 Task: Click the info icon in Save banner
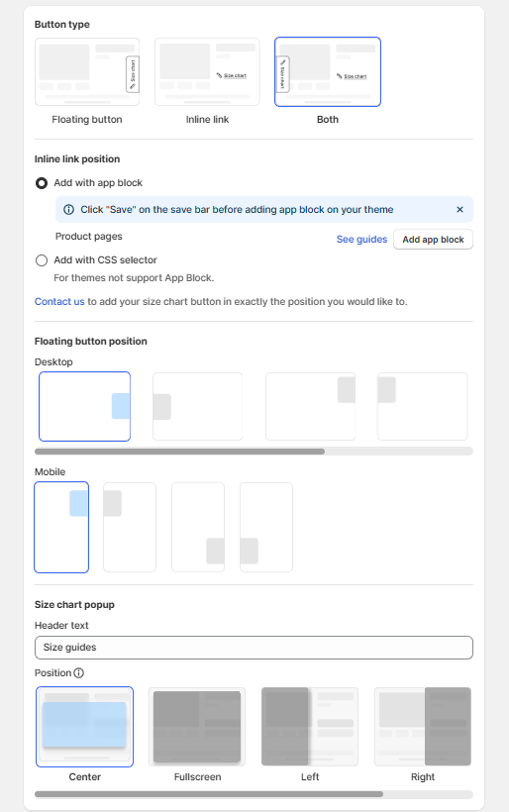pyautogui.click(x=68, y=210)
